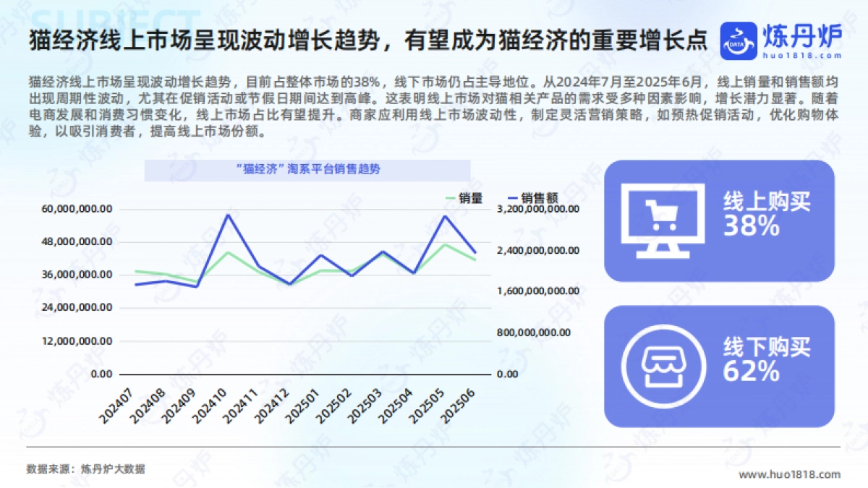Select the 线上购买 38% card
Viewport: 868px width, 488px height.
click(x=719, y=221)
